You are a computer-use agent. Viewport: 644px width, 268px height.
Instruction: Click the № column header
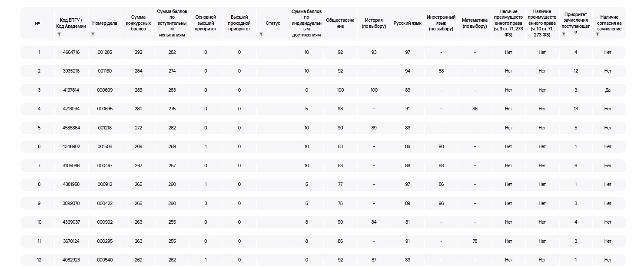37,23
